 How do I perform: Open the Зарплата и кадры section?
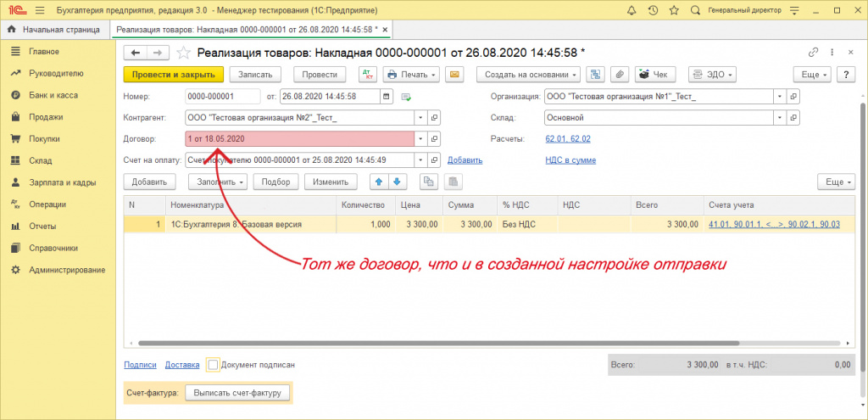point(63,182)
